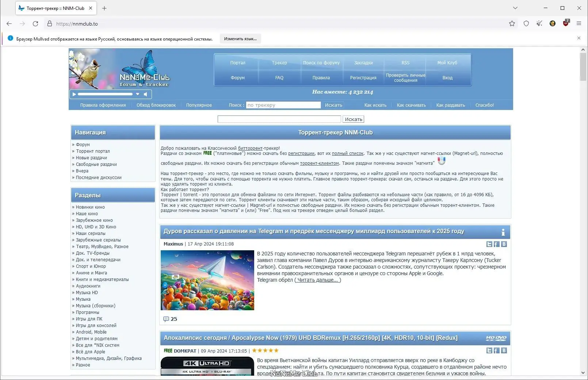Open the Аниме и Манга section

[x=91, y=273]
